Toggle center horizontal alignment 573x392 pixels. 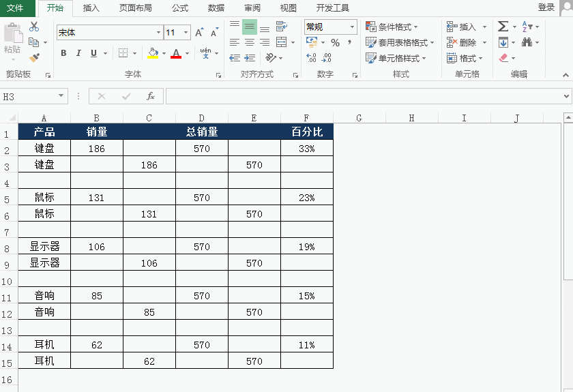pos(250,42)
